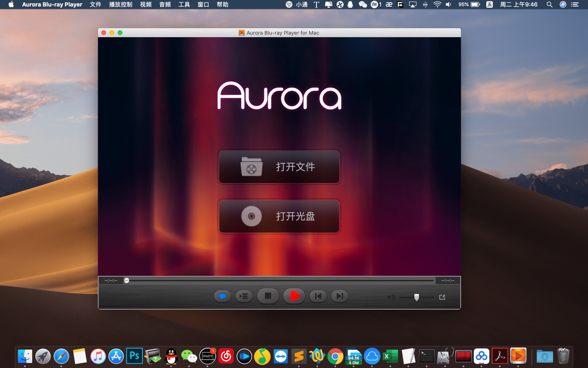Click the date and time in menu bar
Image resolution: width=588 pixels, height=368 pixels.
(518, 4)
